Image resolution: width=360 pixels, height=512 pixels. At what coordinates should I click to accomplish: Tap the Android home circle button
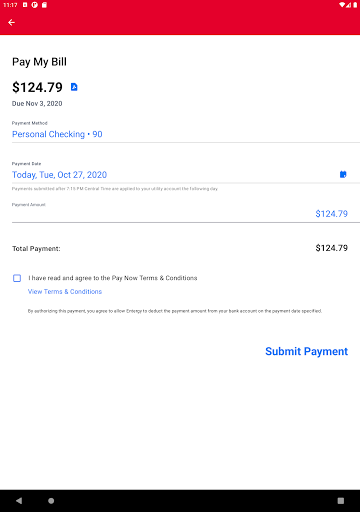(x=51, y=500)
